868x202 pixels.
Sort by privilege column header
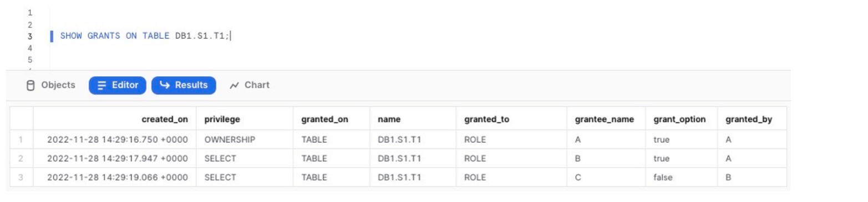[x=222, y=119]
